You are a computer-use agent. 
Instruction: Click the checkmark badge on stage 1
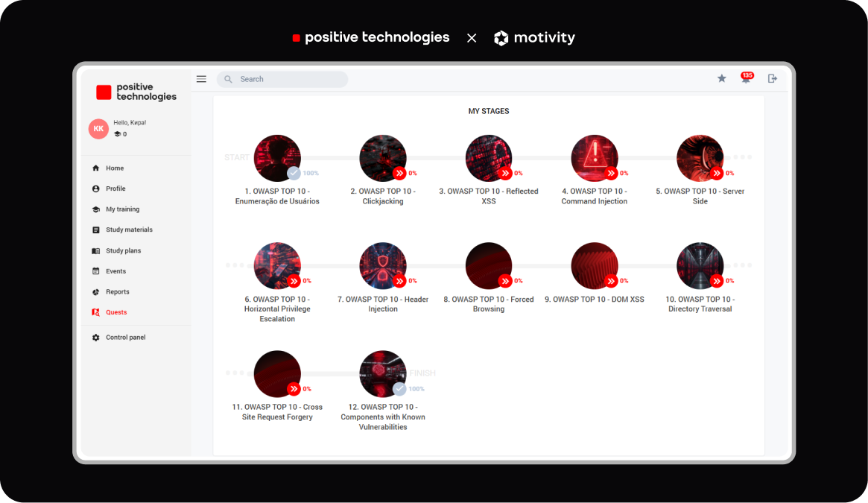click(294, 173)
